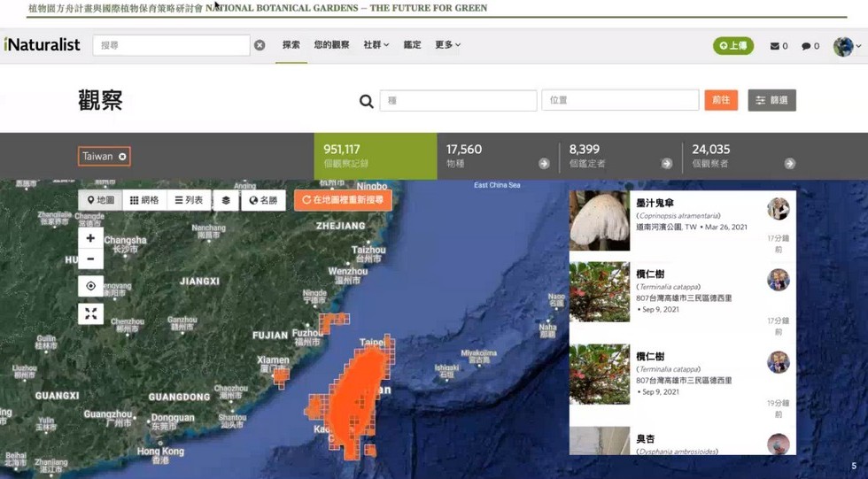Click the magnifier search icon beside species field

[x=366, y=101]
